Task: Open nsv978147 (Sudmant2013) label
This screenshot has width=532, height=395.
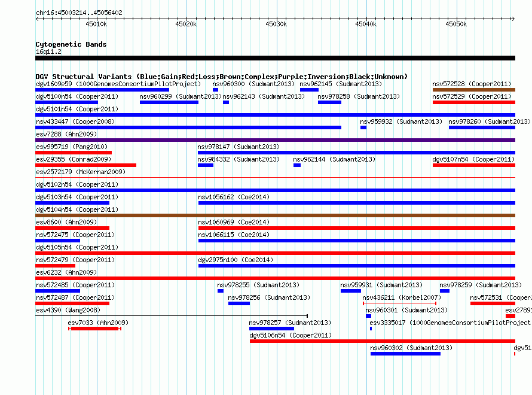Action: click(x=239, y=147)
